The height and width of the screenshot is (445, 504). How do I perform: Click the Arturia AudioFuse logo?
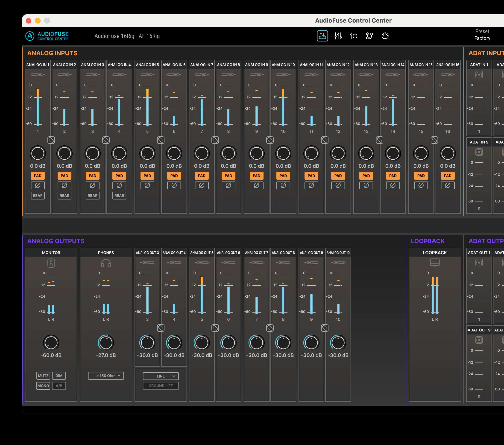(x=47, y=36)
